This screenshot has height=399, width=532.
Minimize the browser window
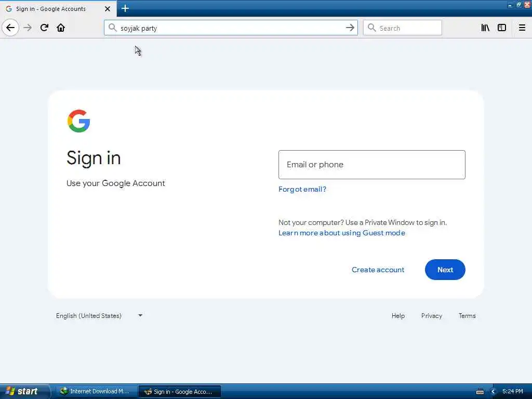[510, 5]
